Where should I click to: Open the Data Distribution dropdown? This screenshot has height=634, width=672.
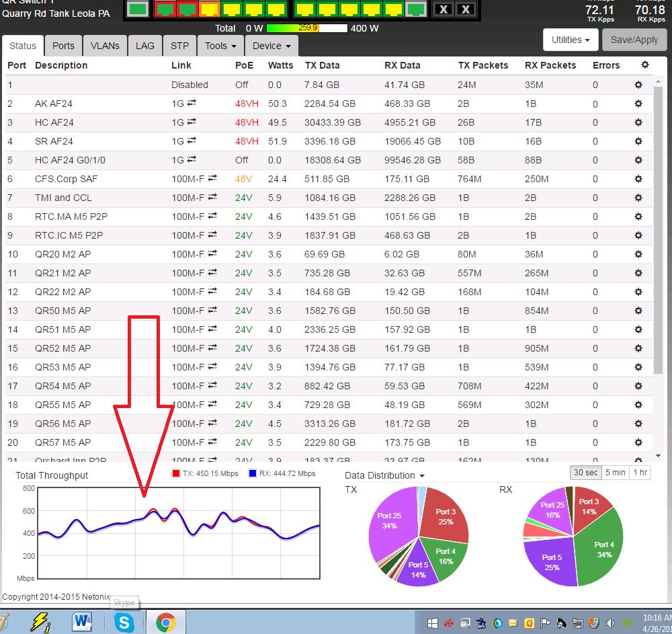(384, 475)
